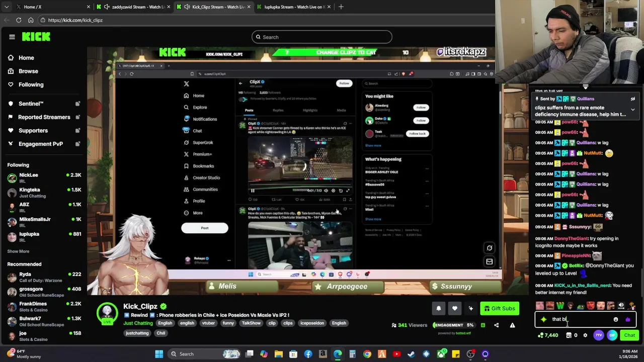
Task: Click the GIF icon below chat
Action: click(x=612, y=335)
